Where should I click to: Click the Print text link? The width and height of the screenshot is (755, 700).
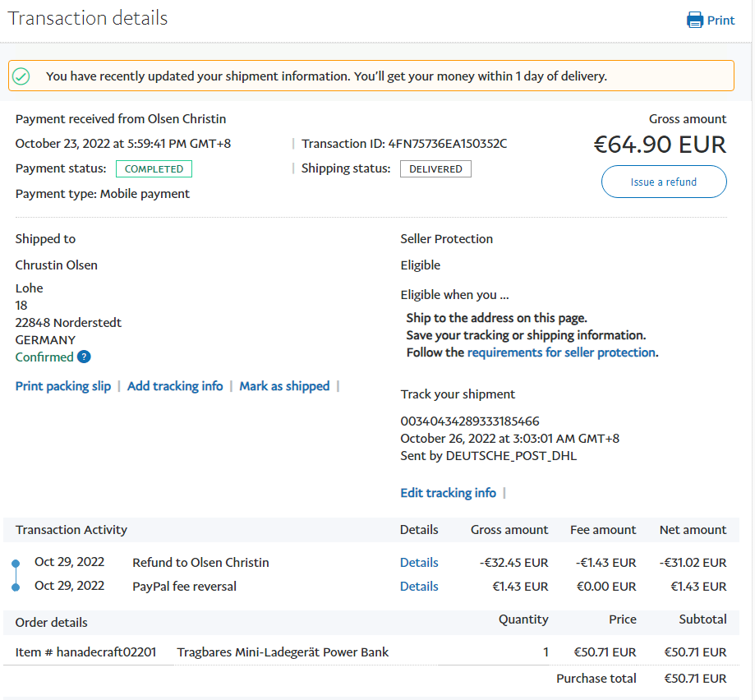[720, 21]
